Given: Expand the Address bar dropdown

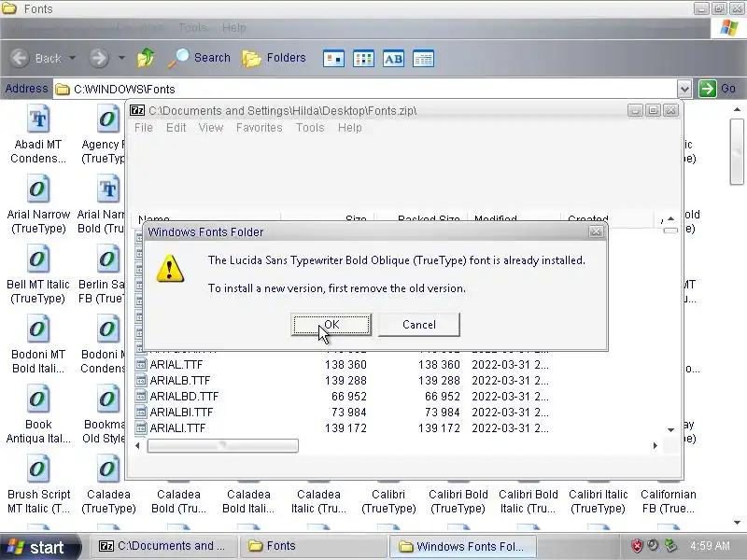Looking at the screenshot, I should point(684,89).
